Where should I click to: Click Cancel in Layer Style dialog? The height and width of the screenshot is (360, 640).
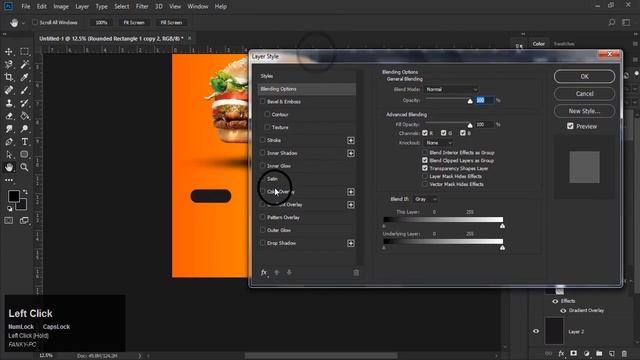(584, 93)
